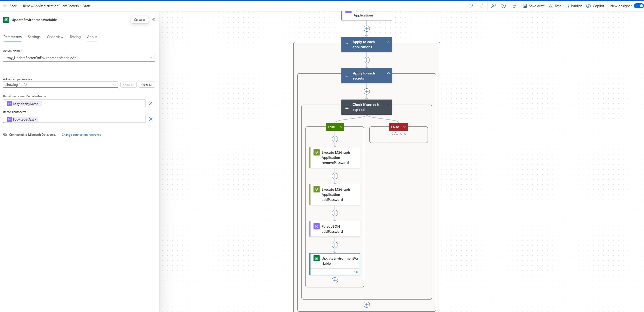The image size is (644, 312).
Task: Click the Test button
Action: tap(555, 6)
